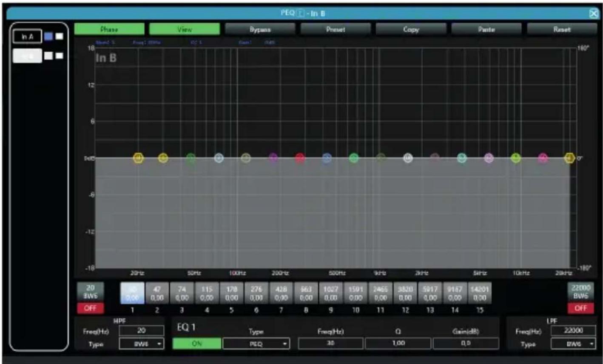Select the olive EQ 4 node at 115Hz
The image size is (603, 364).
245,158
